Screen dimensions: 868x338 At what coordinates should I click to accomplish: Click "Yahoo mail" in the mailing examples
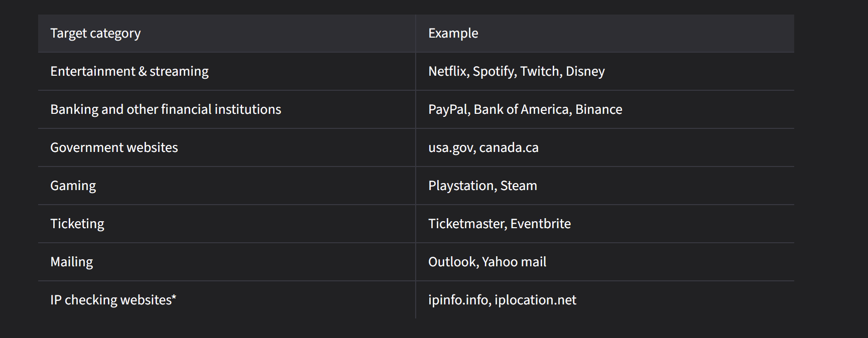tap(514, 262)
